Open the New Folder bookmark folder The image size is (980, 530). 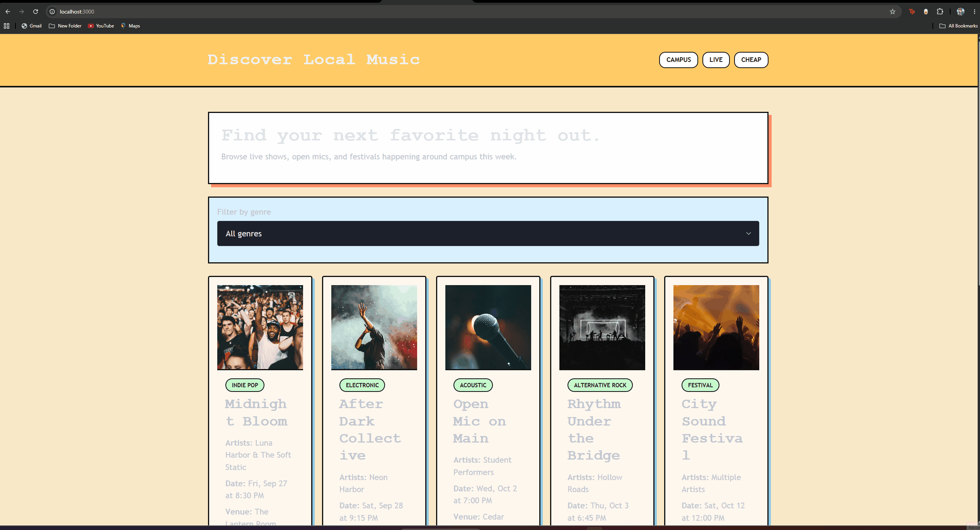coord(65,26)
